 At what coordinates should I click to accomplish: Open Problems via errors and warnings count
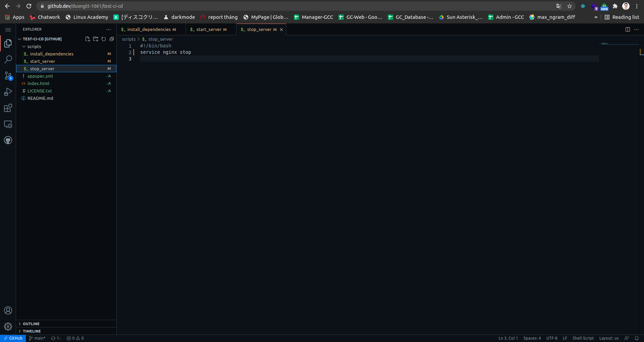[x=75, y=338]
